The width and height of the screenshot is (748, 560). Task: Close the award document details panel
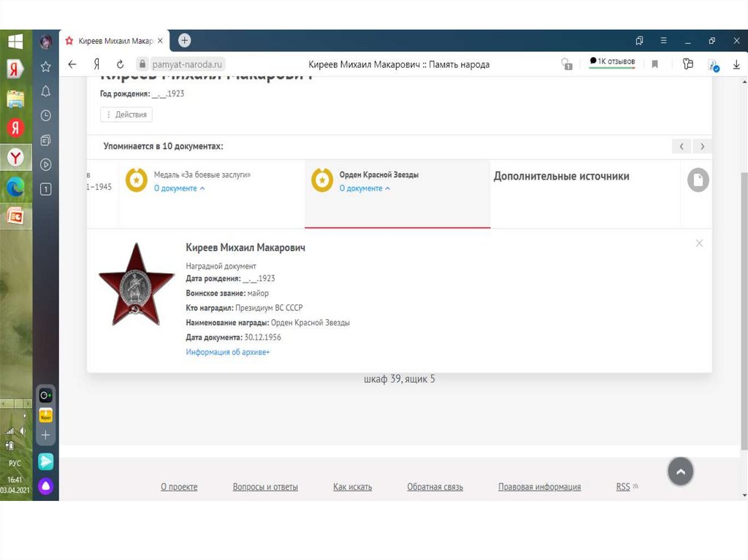(x=699, y=243)
